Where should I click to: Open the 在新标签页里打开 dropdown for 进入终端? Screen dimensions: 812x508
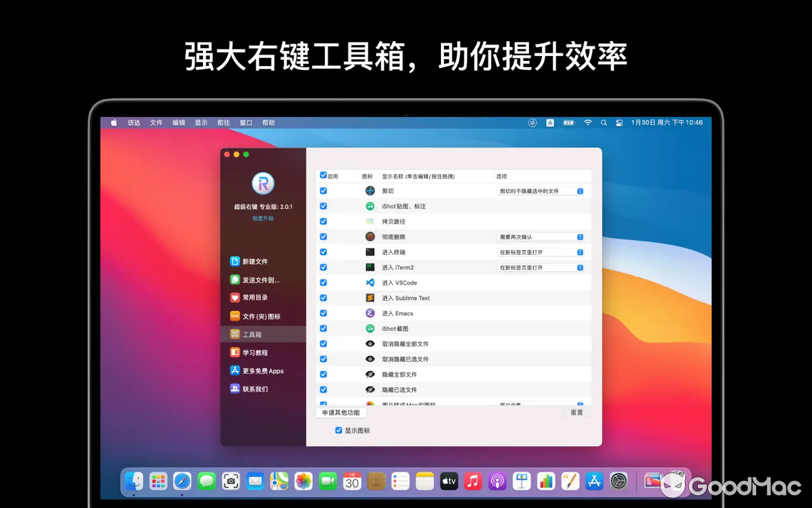point(541,251)
